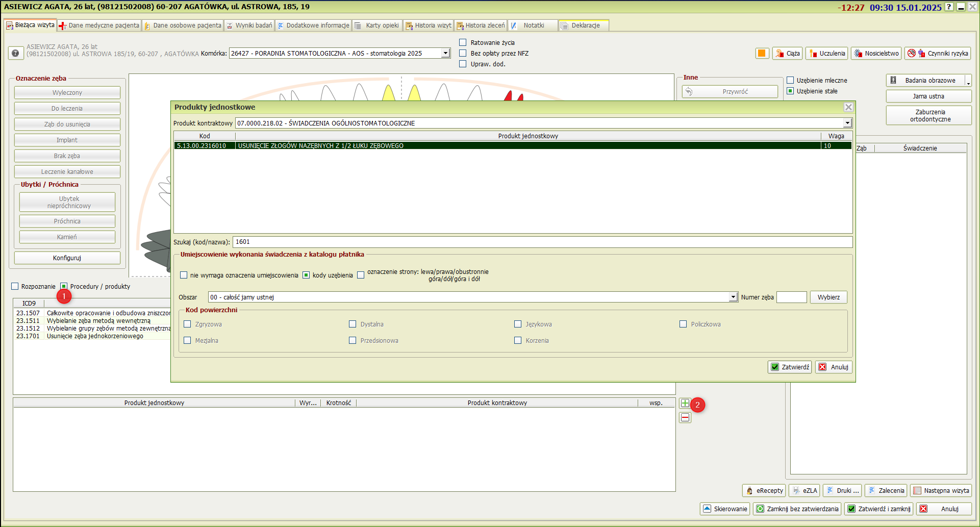
Task: Enable the Ratowanie życia checkbox
Action: tap(463, 42)
